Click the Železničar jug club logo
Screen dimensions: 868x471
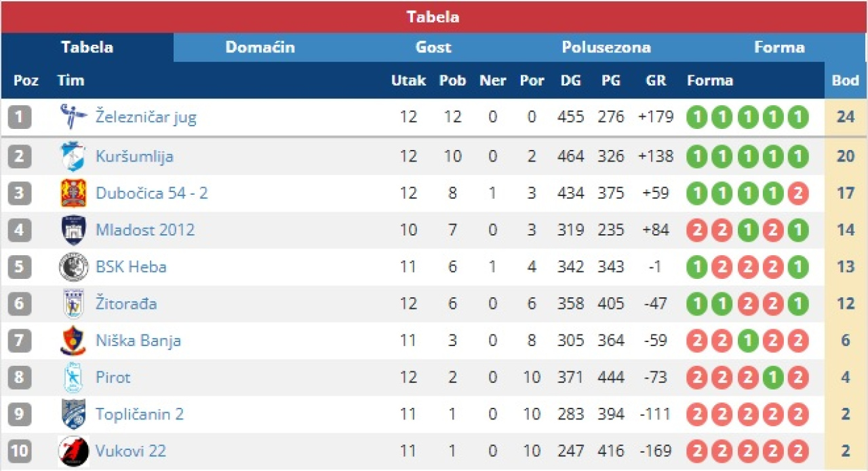pyautogui.click(x=73, y=117)
